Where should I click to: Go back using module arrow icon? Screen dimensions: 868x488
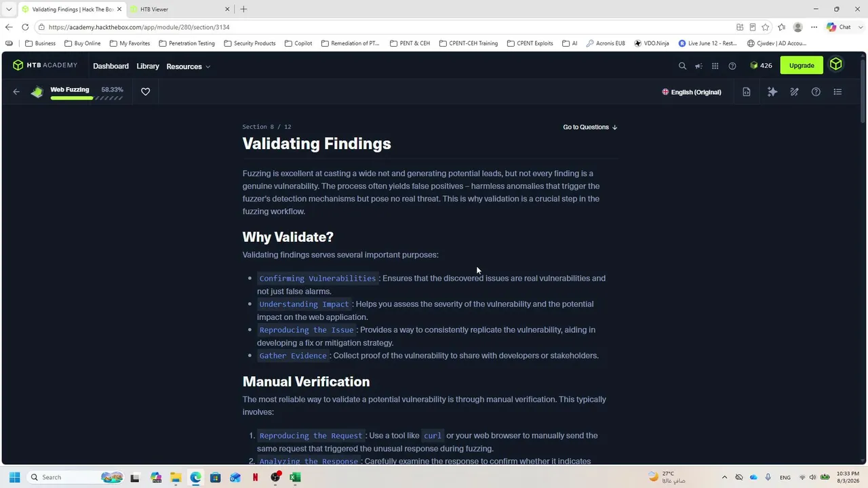16,91
